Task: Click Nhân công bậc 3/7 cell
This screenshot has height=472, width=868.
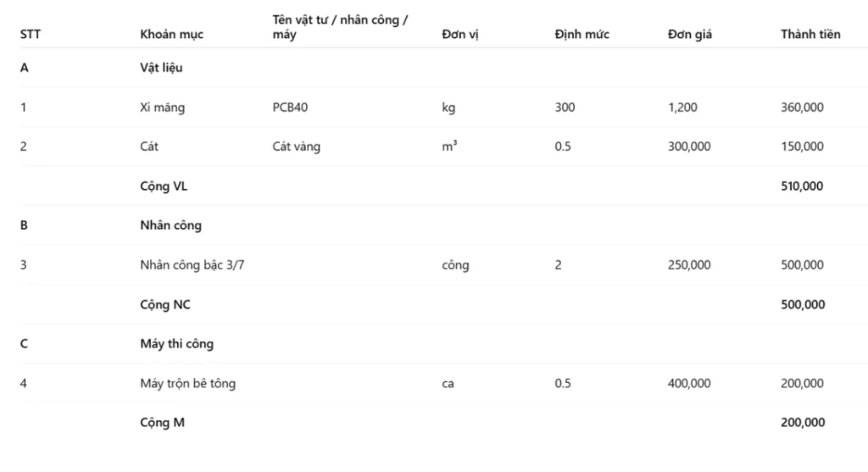Action: (x=192, y=265)
